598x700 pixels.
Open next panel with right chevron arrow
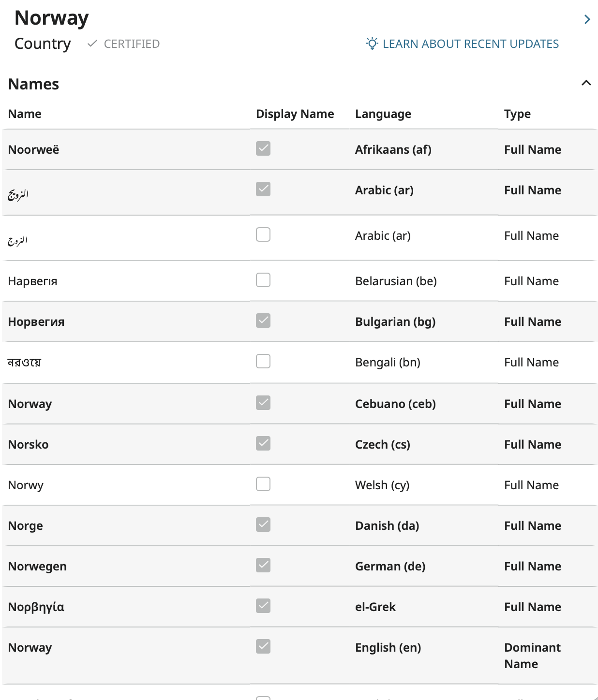tap(587, 19)
